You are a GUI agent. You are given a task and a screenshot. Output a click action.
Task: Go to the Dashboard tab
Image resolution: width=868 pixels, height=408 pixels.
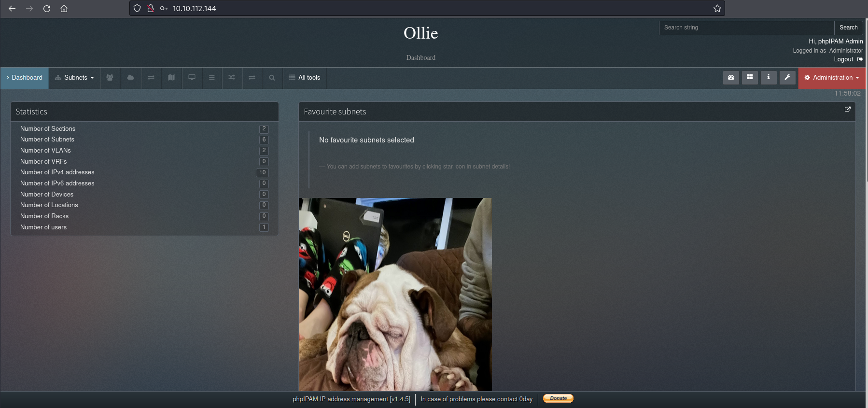point(25,78)
